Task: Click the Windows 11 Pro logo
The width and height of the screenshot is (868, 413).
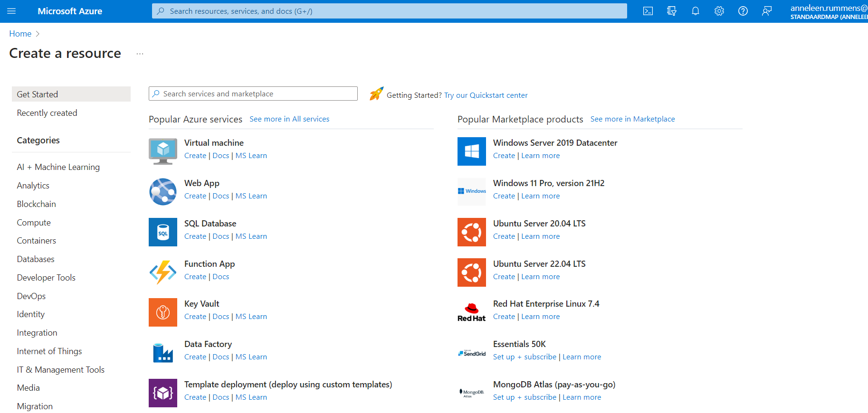Action: [x=472, y=191]
